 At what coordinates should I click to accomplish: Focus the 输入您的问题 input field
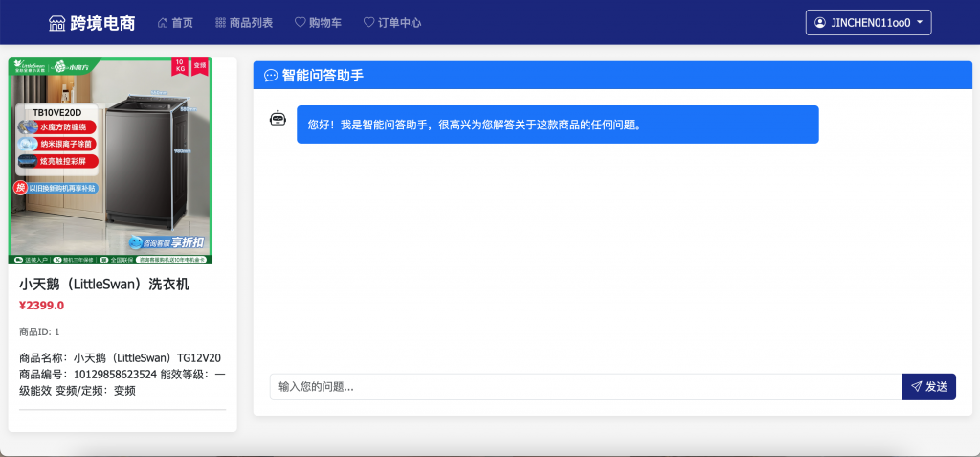pos(586,386)
